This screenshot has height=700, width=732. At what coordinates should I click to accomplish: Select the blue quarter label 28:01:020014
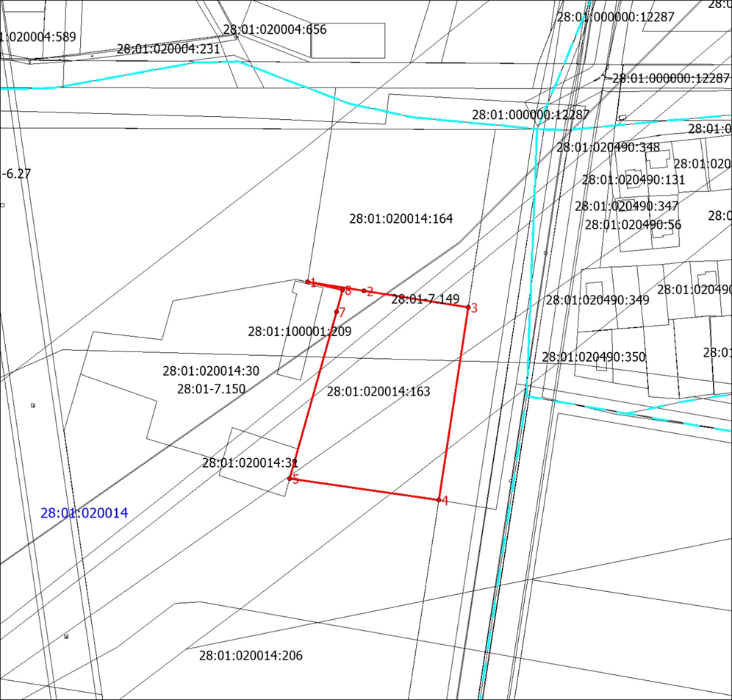tap(84, 513)
